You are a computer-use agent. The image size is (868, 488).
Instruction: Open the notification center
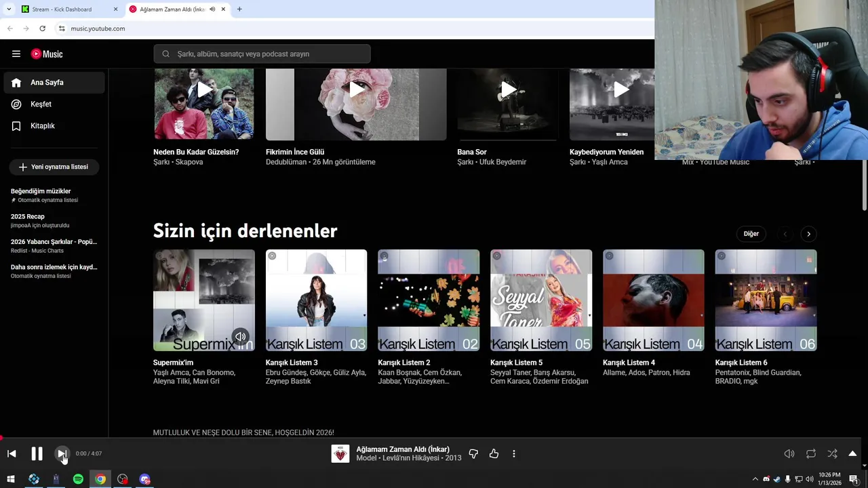(x=854, y=479)
